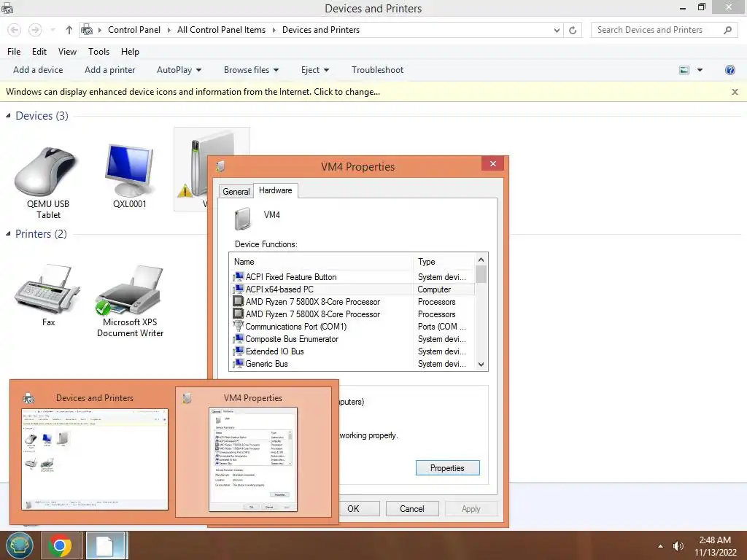
Task: Click the Extended IO Bus icon
Action: tap(239, 351)
